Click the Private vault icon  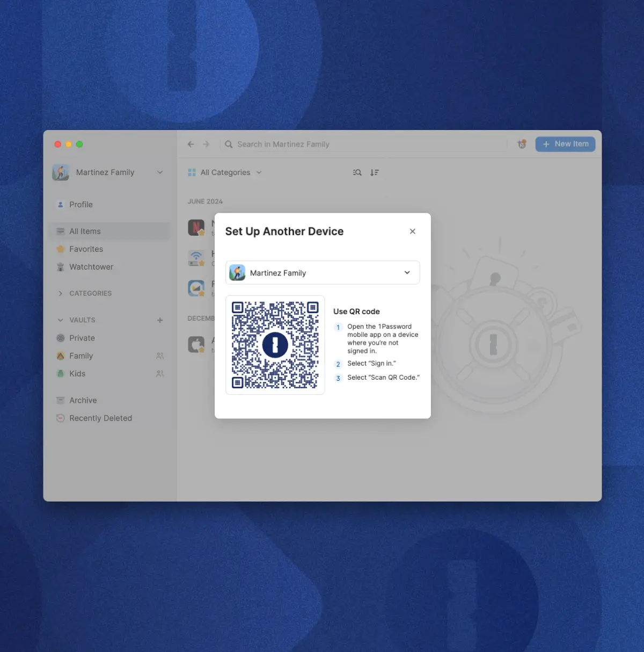click(x=60, y=338)
